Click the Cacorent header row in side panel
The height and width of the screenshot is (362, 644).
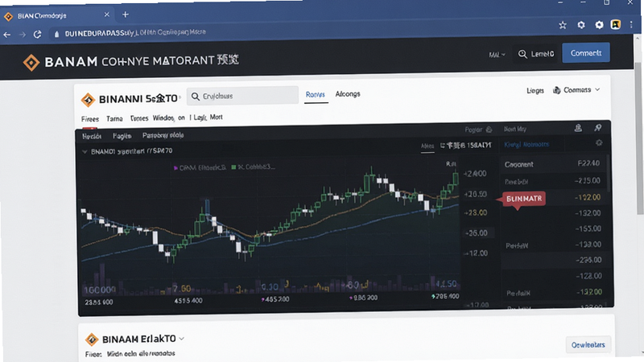click(552, 164)
